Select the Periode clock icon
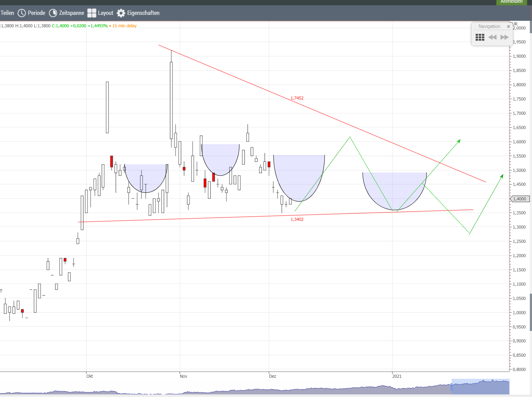This screenshot has width=532, height=397. (22, 13)
